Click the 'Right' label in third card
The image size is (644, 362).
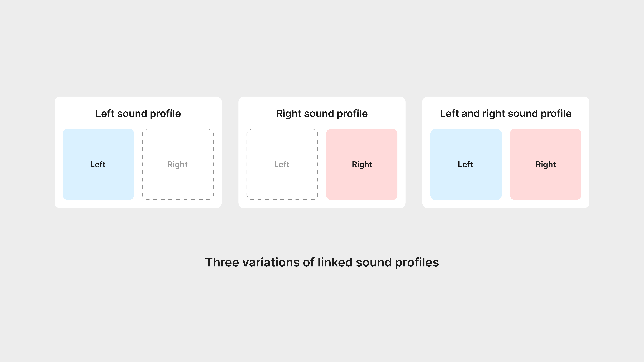click(546, 165)
